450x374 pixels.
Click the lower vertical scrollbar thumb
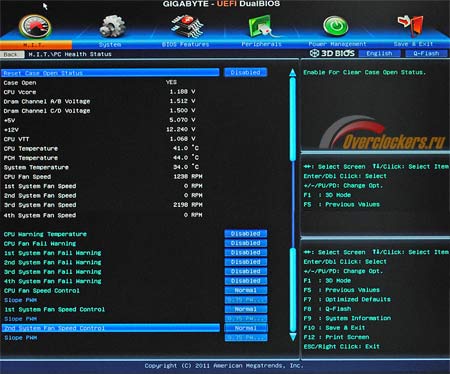click(x=293, y=289)
